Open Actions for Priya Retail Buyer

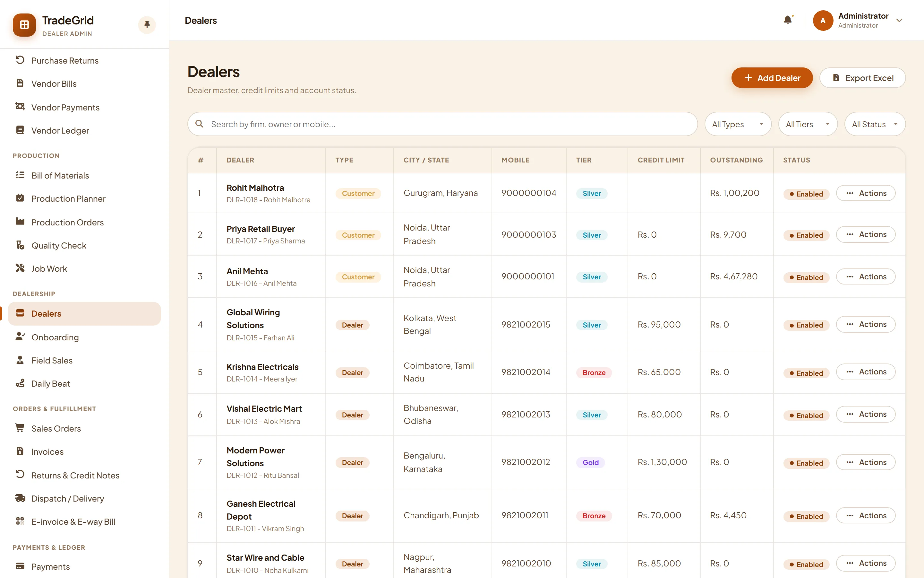866,234
